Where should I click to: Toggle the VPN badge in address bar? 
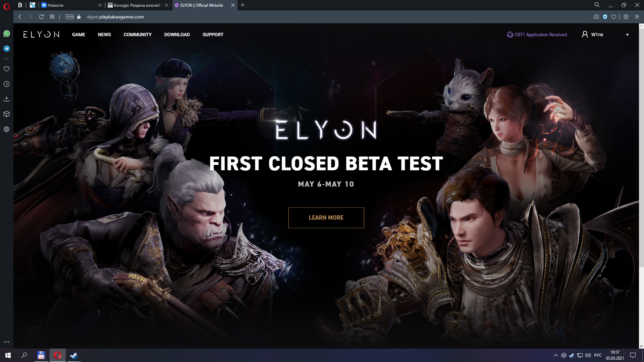70,17
